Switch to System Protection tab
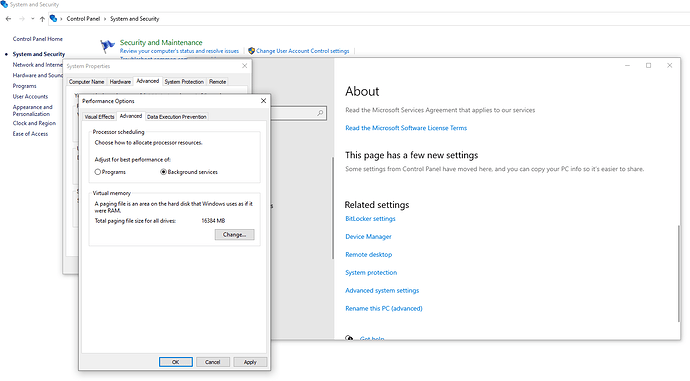The height and width of the screenshot is (381, 690). click(x=184, y=82)
